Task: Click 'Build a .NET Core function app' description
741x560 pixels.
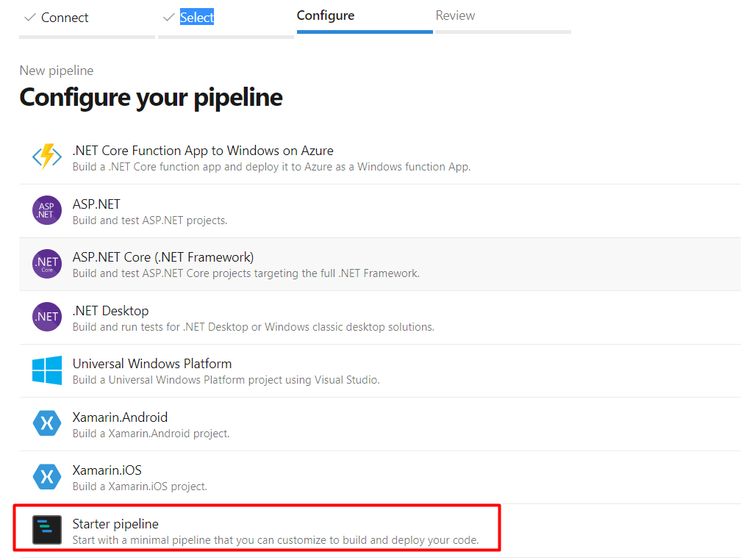Action: tap(271, 167)
